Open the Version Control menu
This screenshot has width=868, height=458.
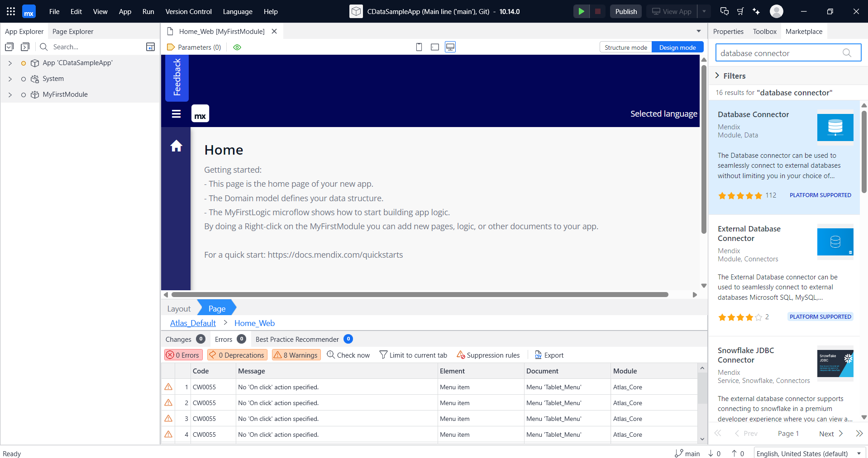point(188,12)
